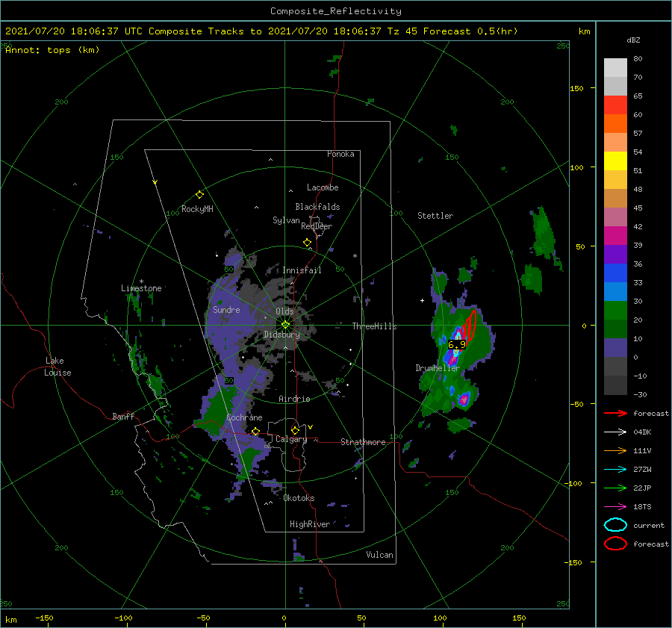Click the RockyMH label
This screenshot has width=672, height=628.
tap(197, 209)
